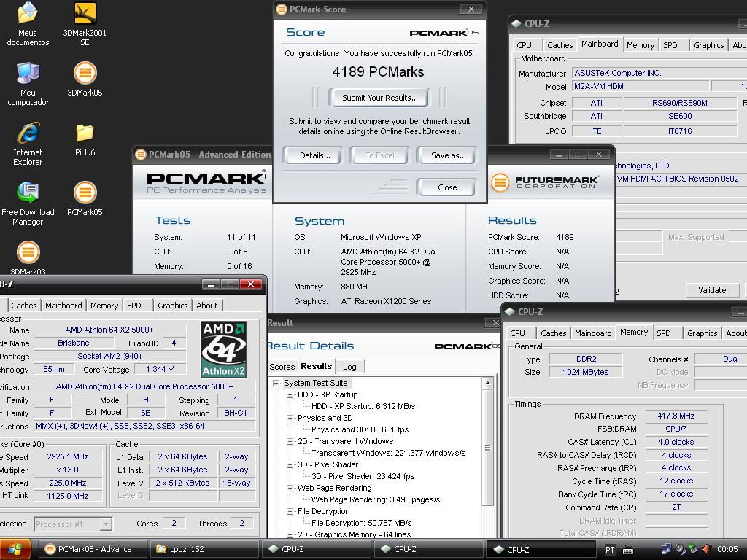This screenshot has width=747, height=560.
Task: Launch Internet Explorer desktop icon
Action: point(28,144)
